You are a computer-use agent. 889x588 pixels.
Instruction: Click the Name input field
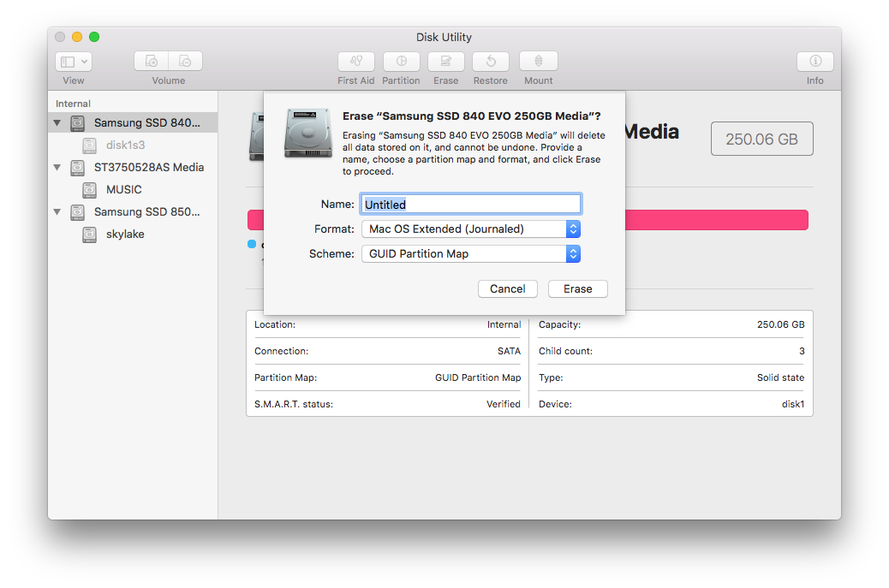(470, 204)
